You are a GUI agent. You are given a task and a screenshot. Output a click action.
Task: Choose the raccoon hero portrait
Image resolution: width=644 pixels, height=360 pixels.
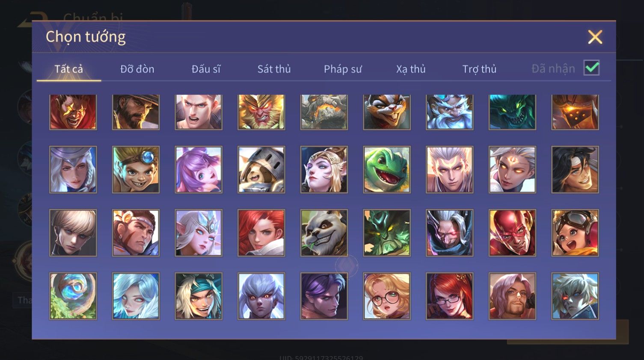(387, 112)
